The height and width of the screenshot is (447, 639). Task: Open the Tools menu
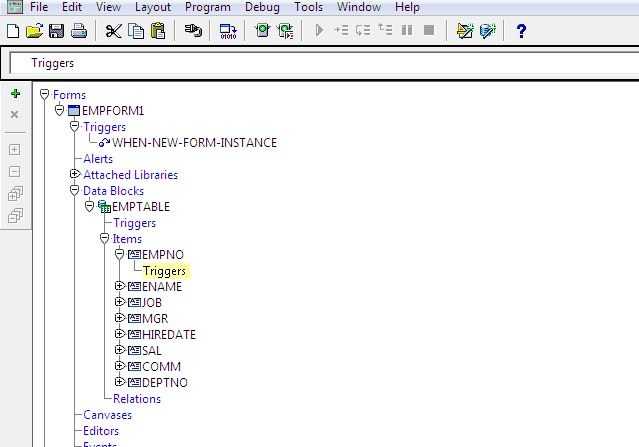click(308, 7)
